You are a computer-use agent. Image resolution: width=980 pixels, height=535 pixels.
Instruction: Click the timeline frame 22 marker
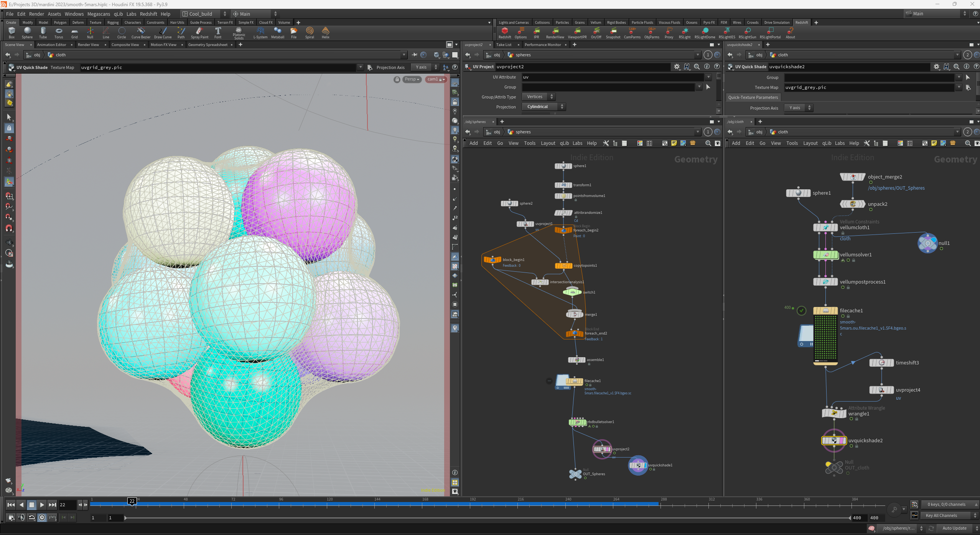132,501
